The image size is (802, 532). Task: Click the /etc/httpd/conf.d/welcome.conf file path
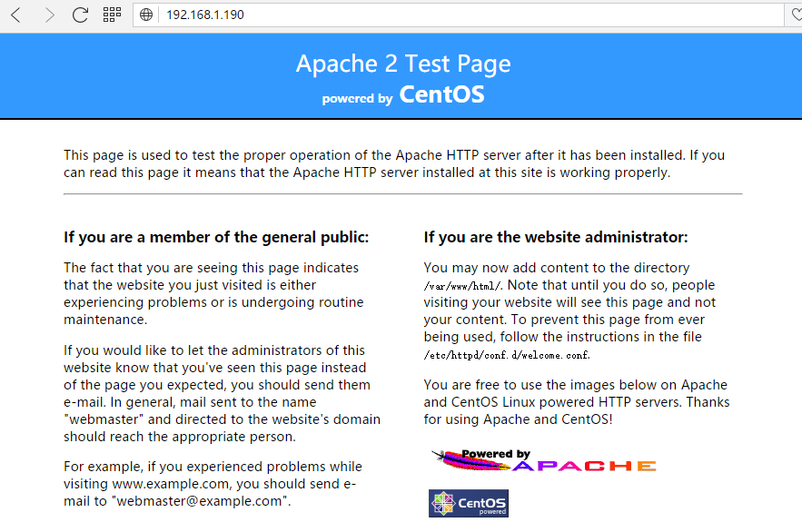click(507, 355)
